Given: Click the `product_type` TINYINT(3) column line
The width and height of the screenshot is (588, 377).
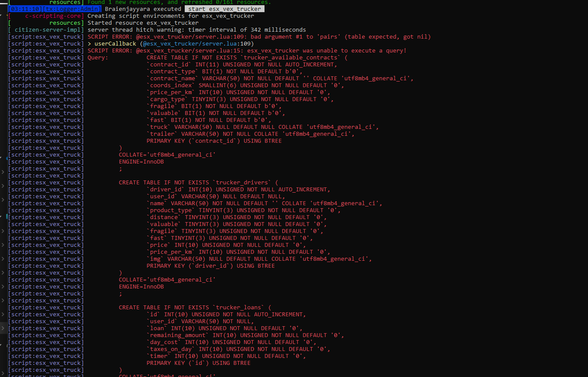Looking at the screenshot, I should 244,210.
